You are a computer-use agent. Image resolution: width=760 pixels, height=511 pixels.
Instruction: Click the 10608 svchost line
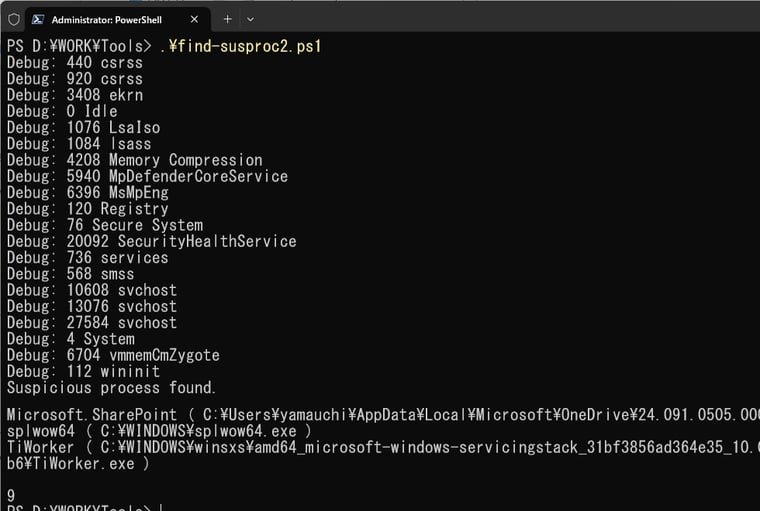click(92, 290)
